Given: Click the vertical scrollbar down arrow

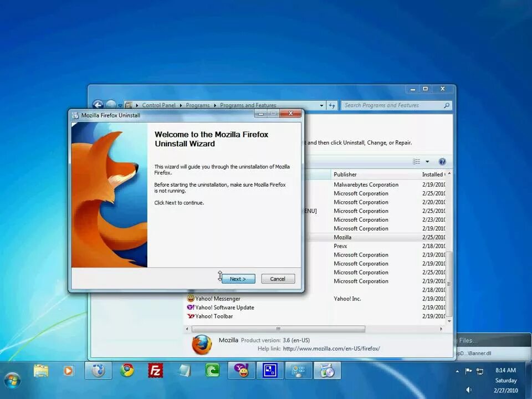Looking at the screenshot, I should coord(449,321).
